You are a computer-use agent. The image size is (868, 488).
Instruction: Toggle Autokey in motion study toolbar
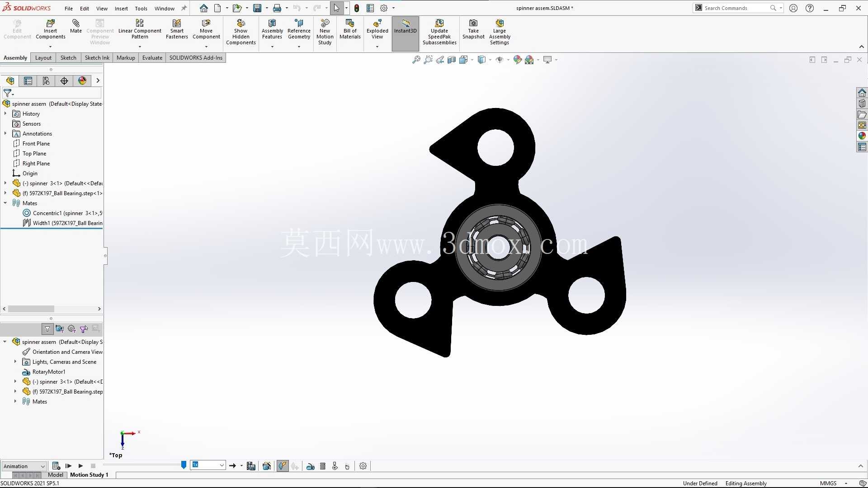coord(283,466)
